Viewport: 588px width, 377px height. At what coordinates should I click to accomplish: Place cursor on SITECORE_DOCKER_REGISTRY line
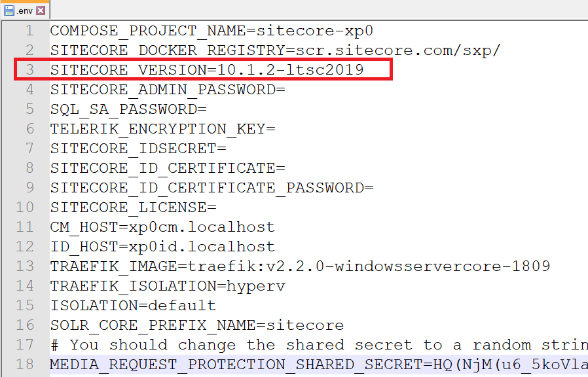[x=275, y=50]
